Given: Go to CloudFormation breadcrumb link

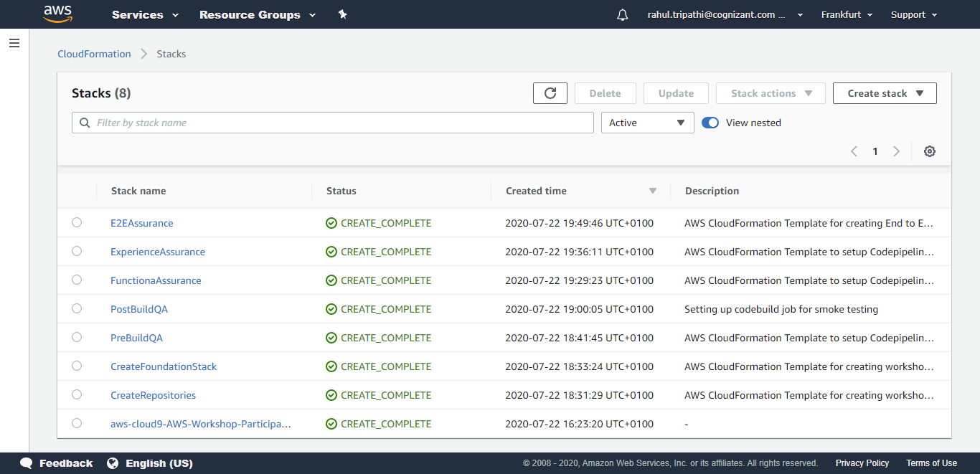Looking at the screenshot, I should click(94, 54).
